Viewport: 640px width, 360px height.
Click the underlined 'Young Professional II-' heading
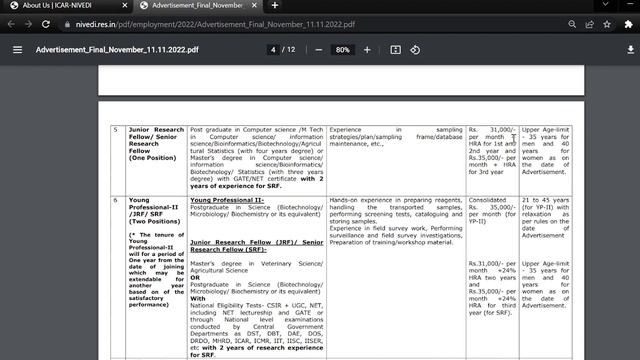227,200
